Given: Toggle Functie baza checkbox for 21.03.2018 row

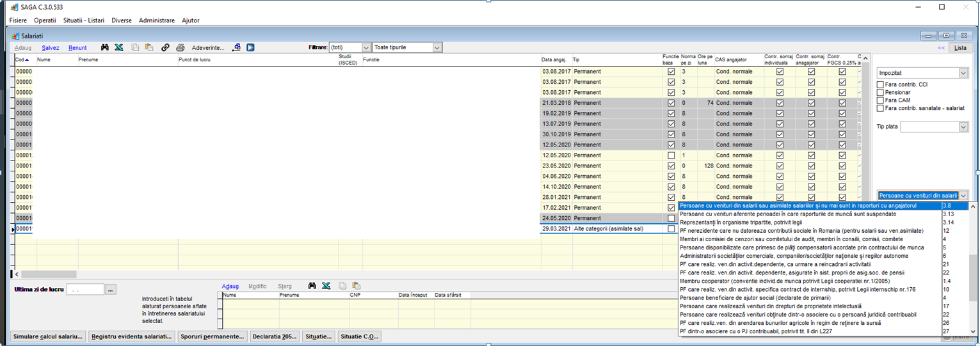Looking at the screenshot, I should [x=671, y=103].
